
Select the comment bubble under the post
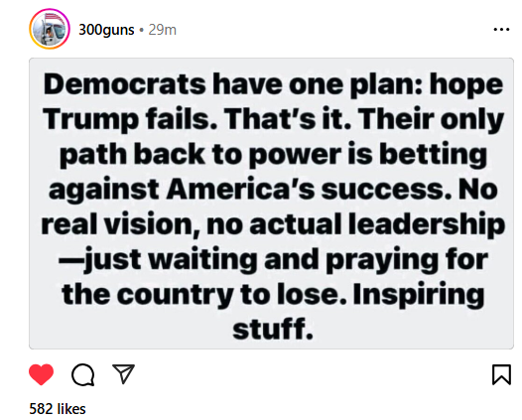(x=83, y=374)
